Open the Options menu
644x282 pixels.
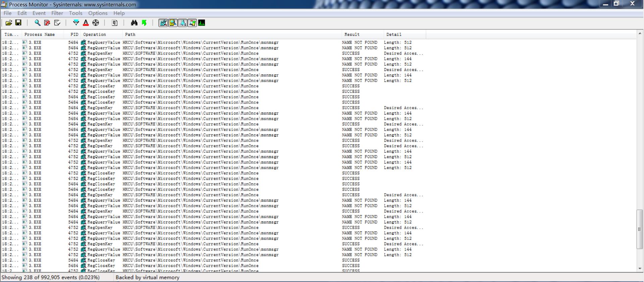98,13
